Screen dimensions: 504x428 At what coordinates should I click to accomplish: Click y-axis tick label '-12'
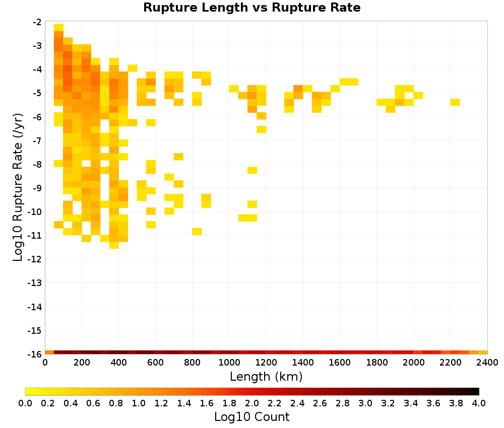click(35, 259)
